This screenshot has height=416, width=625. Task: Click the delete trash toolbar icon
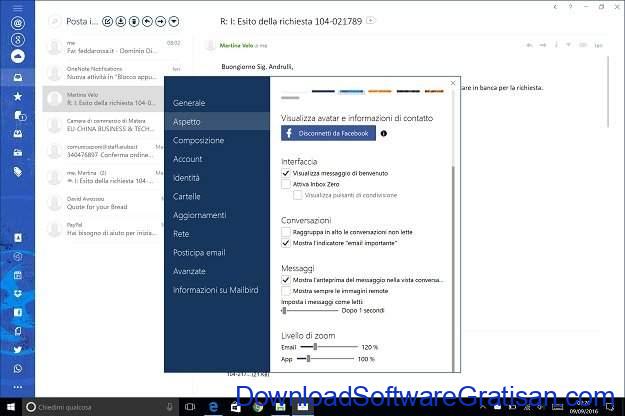[134, 22]
